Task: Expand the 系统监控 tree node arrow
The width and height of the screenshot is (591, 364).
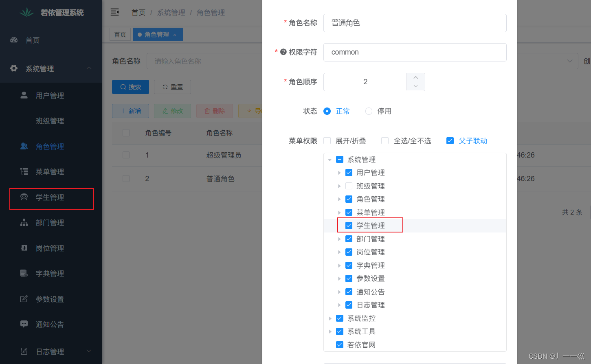Action: tap(330, 318)
